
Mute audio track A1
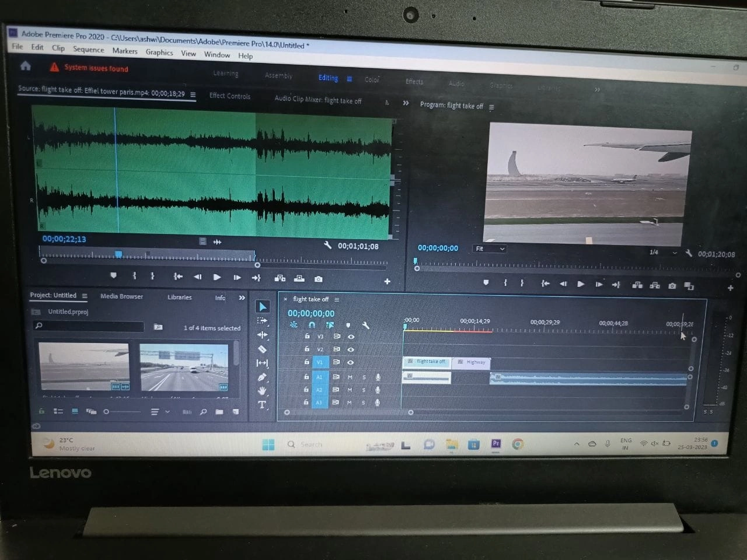tap(350, 377)
